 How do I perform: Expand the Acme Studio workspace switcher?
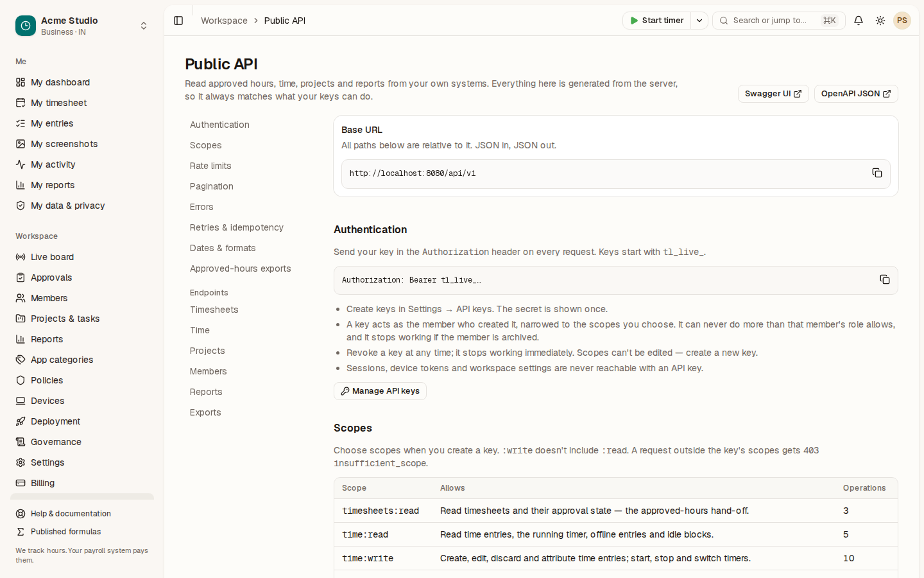click(144, 26)
